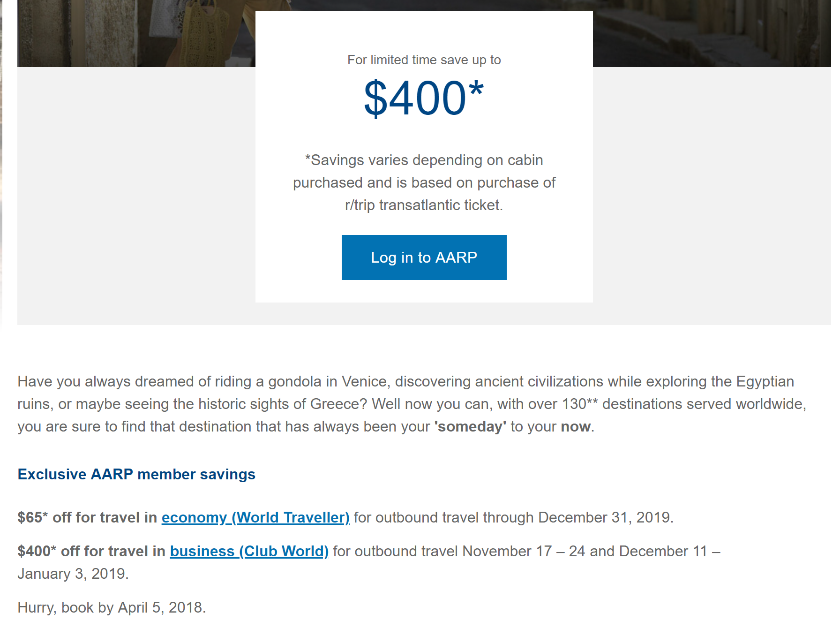840x621 pixels.
Task: Open the business (Club World) link
Action: (x=249, y=551)
